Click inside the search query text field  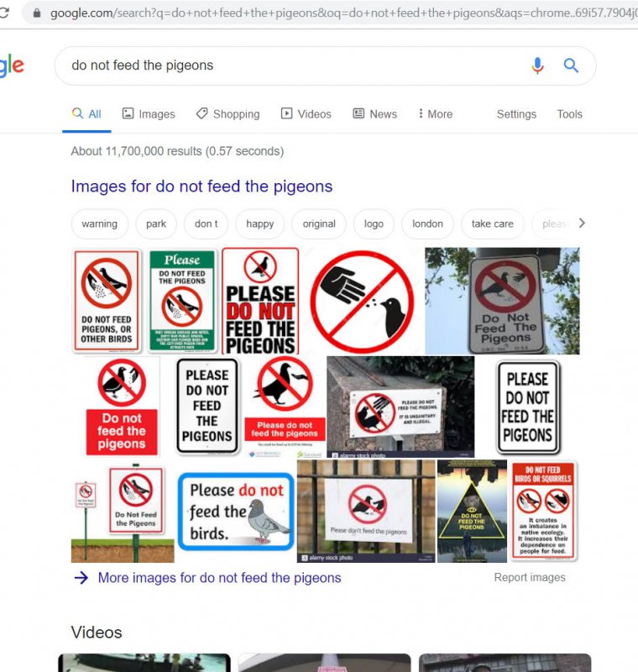point(295,66)
